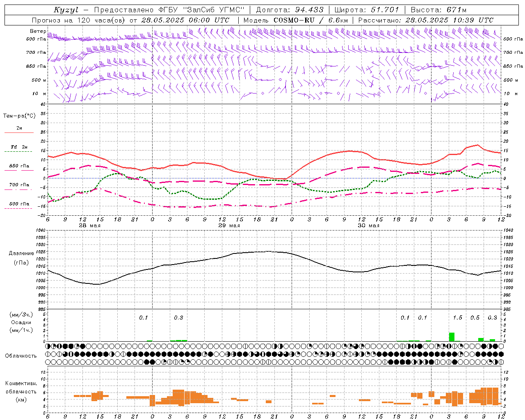
Task: Click the 0.5 precipitation amount value
Action: click(x=475, y=318)
